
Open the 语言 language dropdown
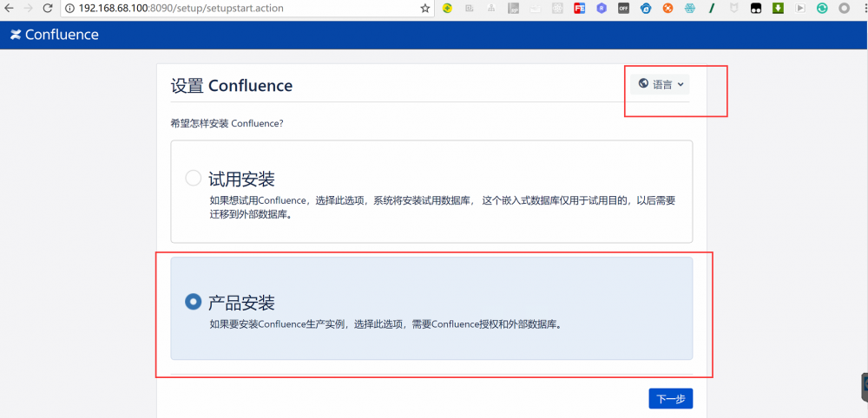click(660, 85)
